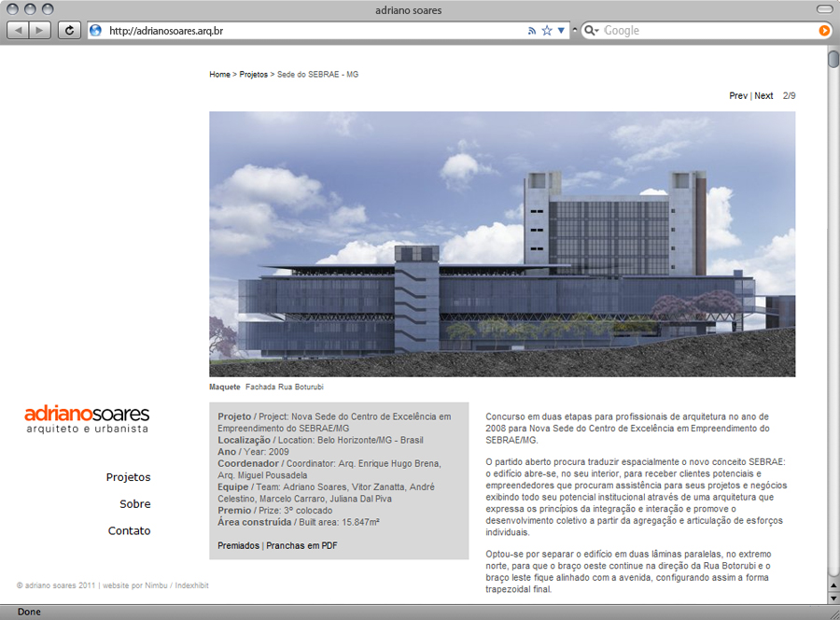
Task: Click the vertical scrollbar thumb
Action: click(833, 59)
